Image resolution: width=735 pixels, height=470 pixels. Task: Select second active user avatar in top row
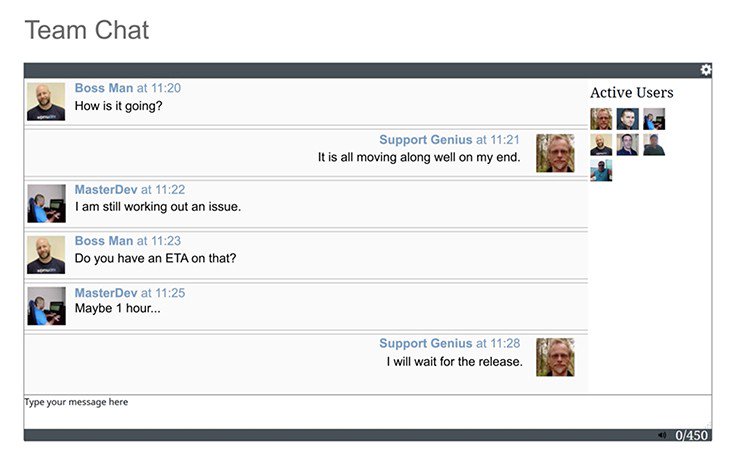[x=628, y=119]
